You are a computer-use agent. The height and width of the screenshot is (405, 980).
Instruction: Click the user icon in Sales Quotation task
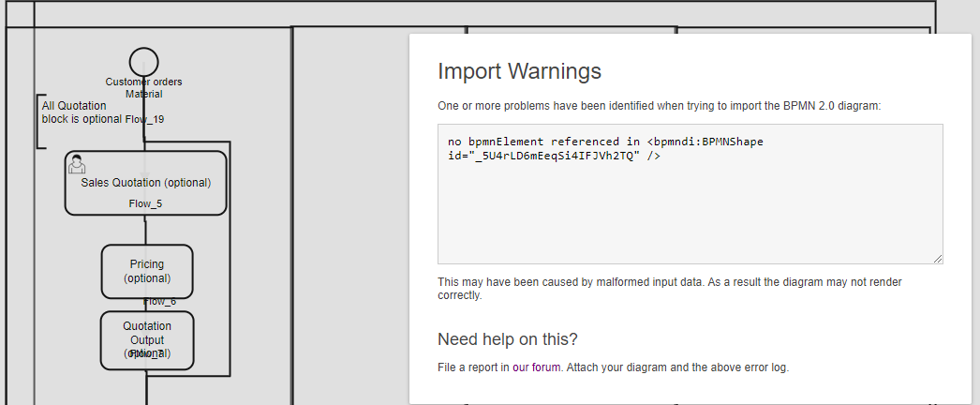point(76,164)
